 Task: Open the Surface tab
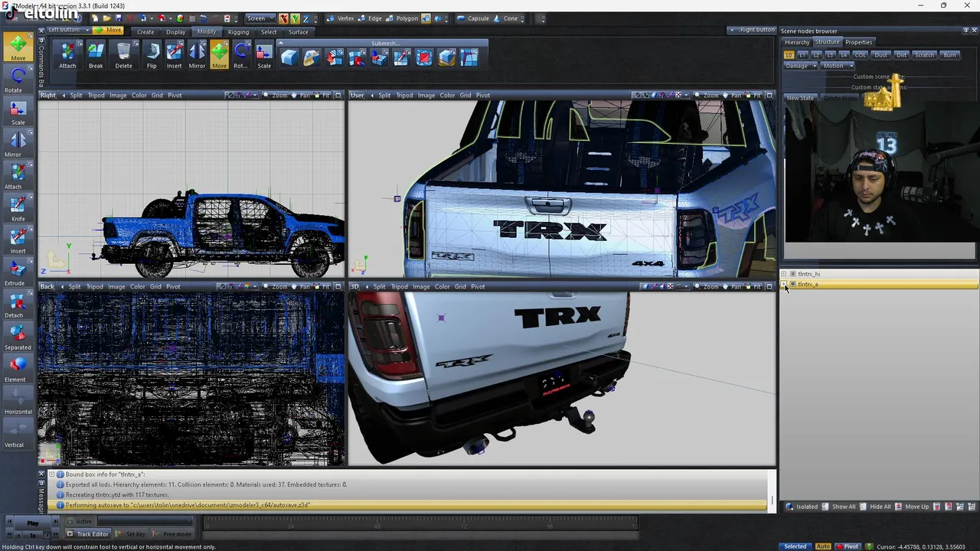299,32
